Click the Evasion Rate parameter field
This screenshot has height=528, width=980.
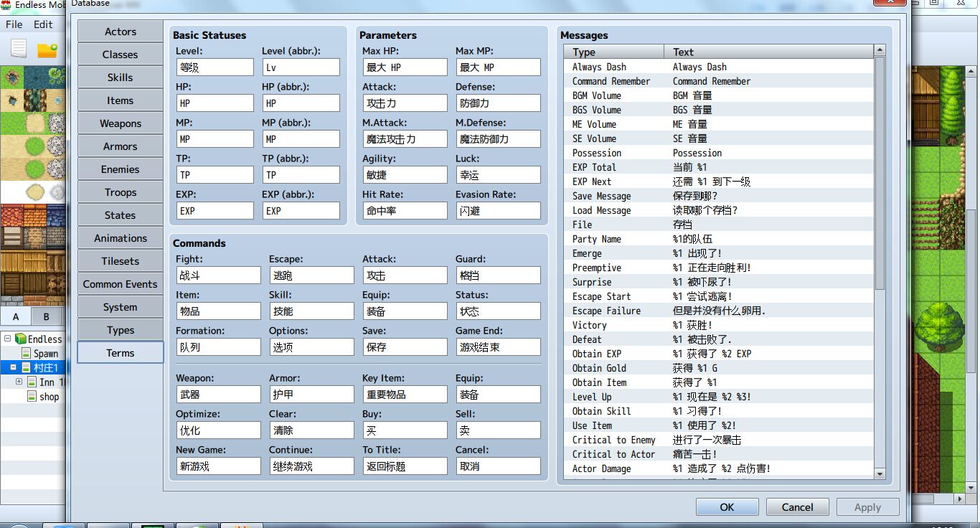(499, 211)
